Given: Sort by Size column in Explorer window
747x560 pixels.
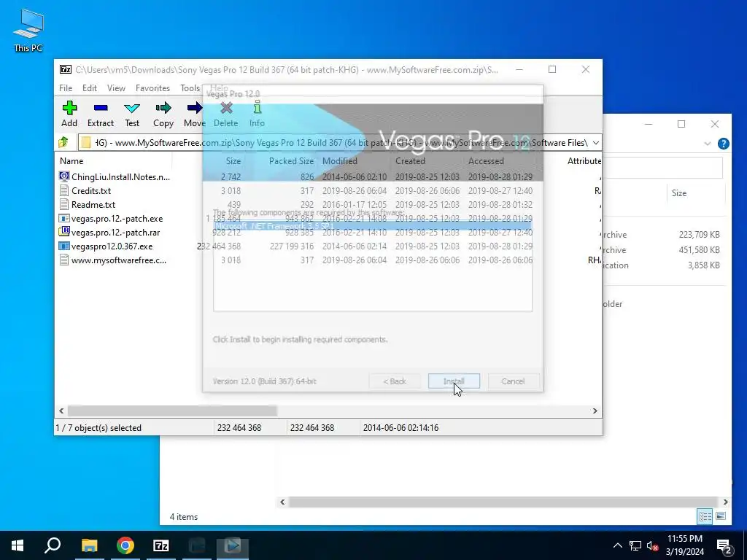Looking at the screenshot, I should [x=679, y=192].
